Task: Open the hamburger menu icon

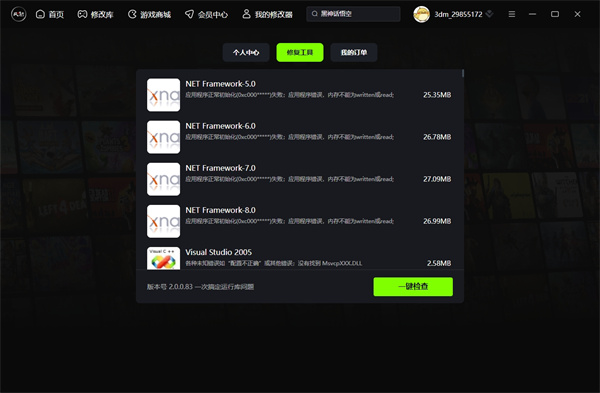Action: (x=512, y=14)
